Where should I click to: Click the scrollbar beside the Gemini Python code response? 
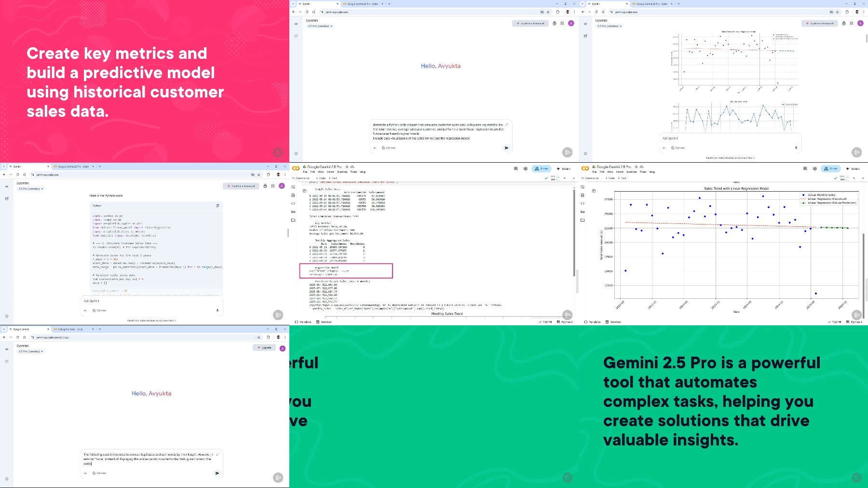click(x=288, y=233)
